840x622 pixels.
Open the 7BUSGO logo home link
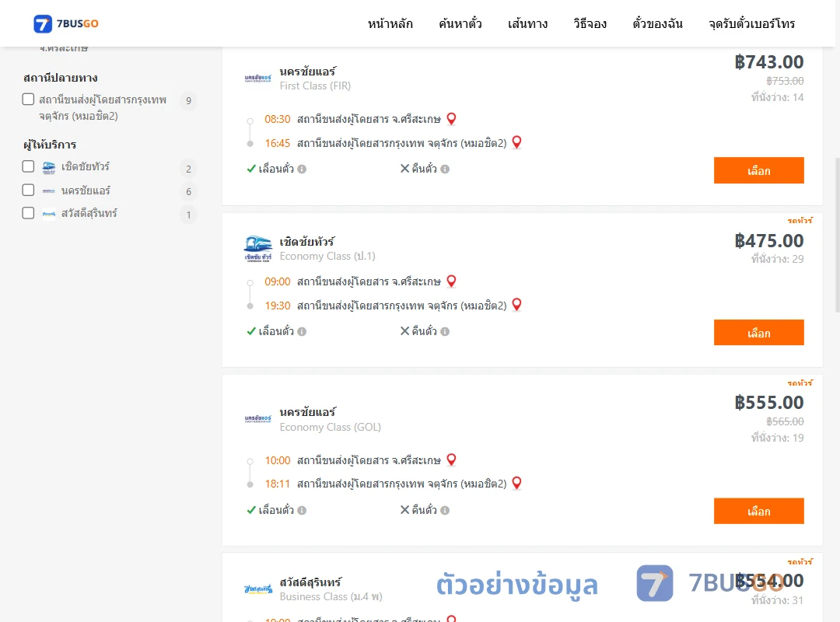point(66,23)
